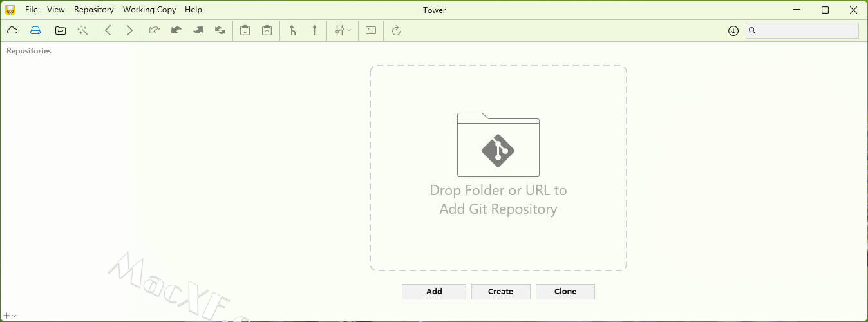Navigate back with the left chevron
Screen dimensions: 868x322
pyautogui.click(x=108, y=30)
